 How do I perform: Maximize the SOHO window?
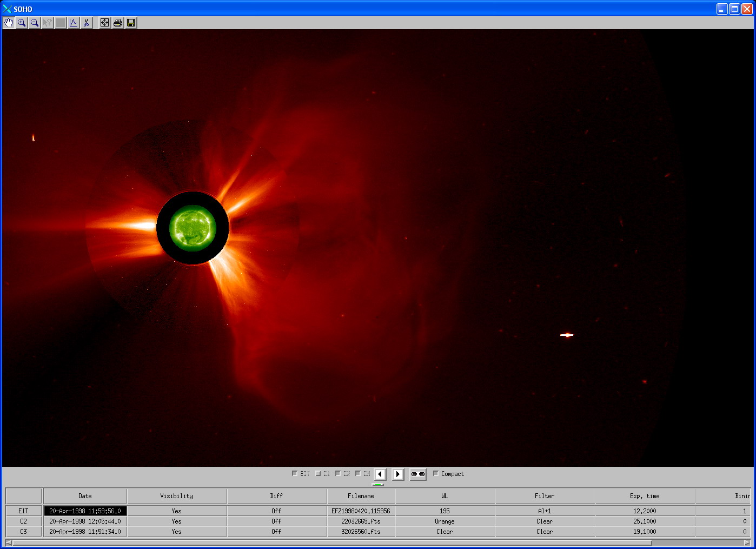[734, 9]
